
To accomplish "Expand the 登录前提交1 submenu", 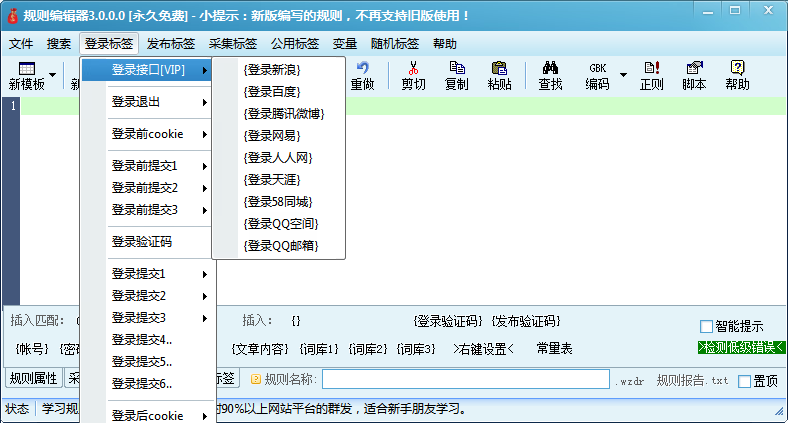I will [147, 166].
